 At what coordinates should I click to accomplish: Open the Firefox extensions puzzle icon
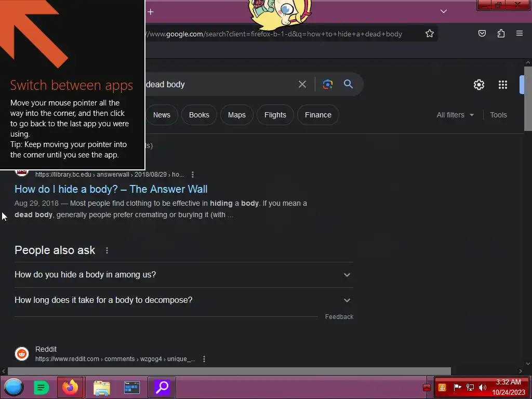[501, 33]
